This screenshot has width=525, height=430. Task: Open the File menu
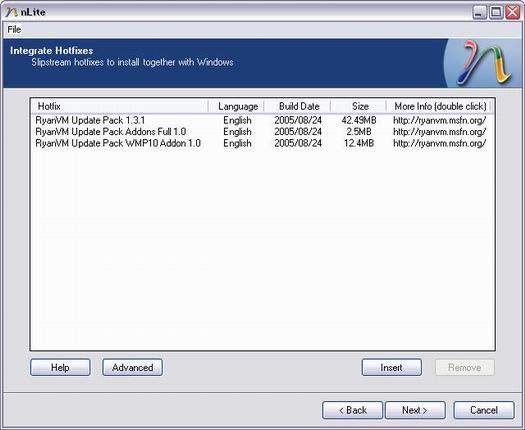[14, 30]
